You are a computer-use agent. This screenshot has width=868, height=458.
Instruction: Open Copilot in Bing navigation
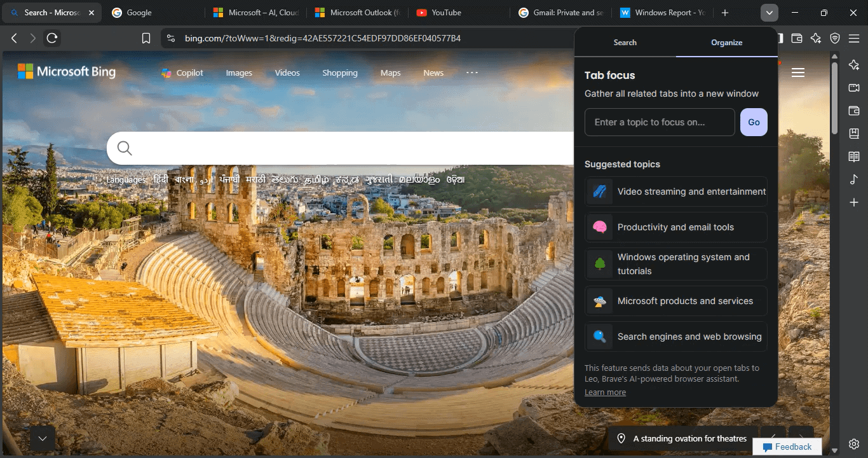[182, 73]
